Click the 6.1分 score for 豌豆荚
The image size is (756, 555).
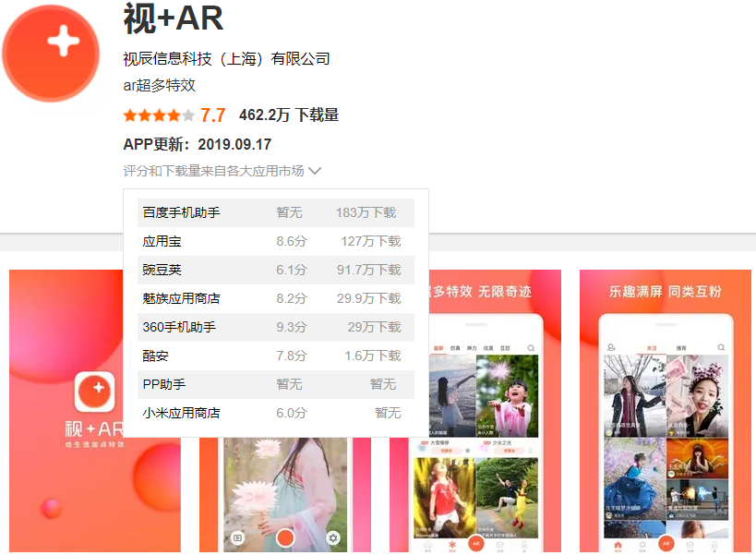click(291, 270)
